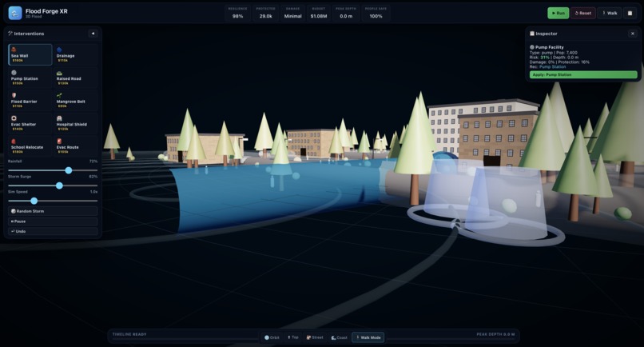Reset the simulation
Screen dimensions: 644x347
pos(583,13)
